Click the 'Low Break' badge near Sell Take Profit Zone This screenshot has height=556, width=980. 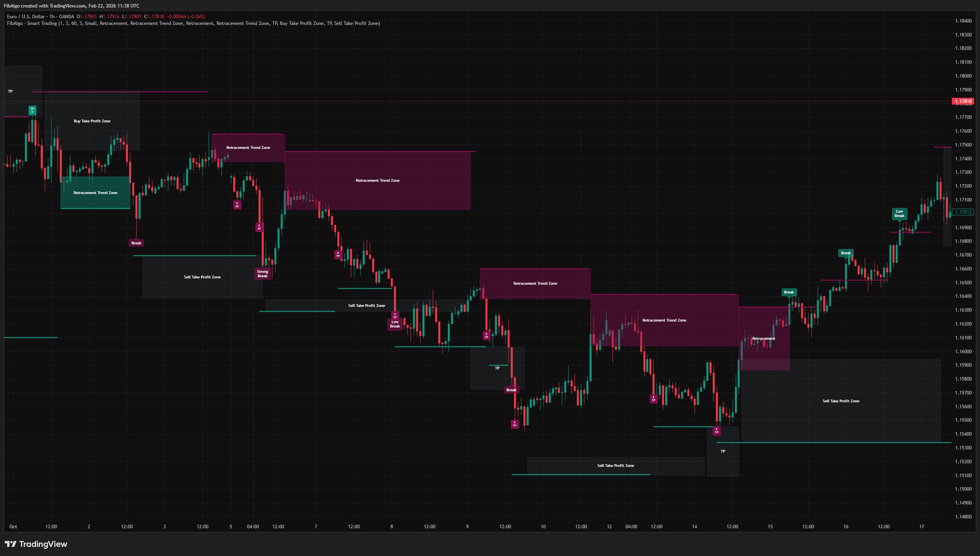pyautogui.click(x=395, y=324)
